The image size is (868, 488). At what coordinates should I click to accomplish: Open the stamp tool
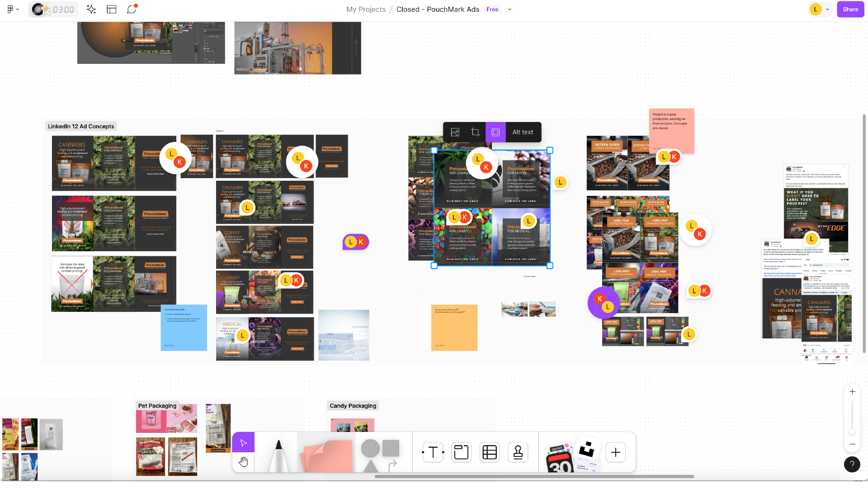[518, 452]
